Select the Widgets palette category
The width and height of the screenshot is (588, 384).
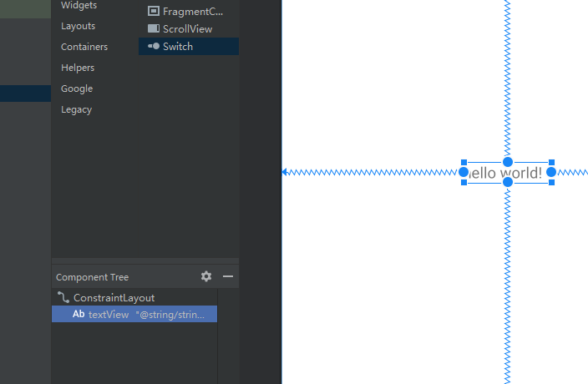79,5
